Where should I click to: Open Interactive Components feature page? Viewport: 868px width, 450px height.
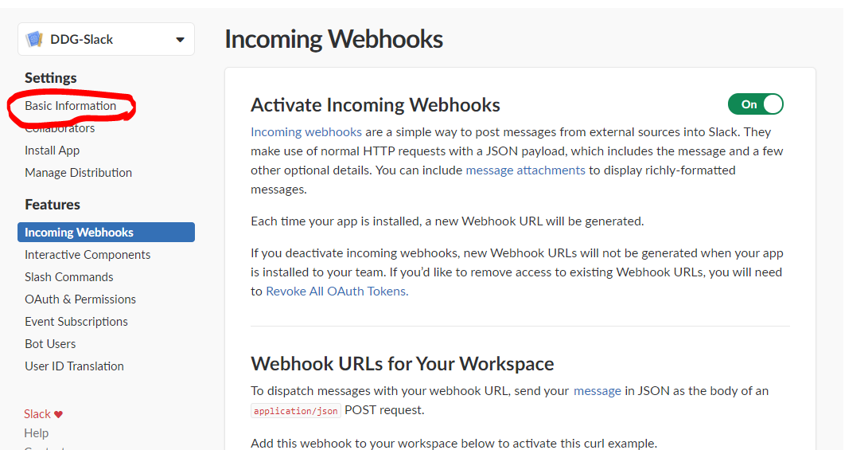tap(88, 255)
